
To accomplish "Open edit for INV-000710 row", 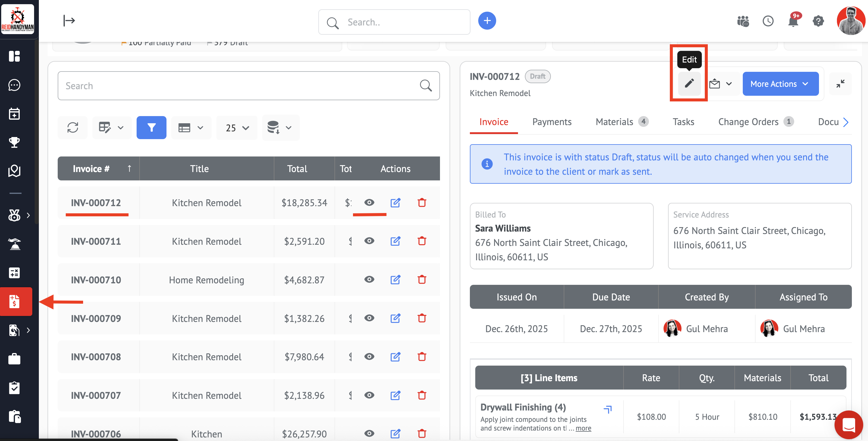I will (395, 279).
